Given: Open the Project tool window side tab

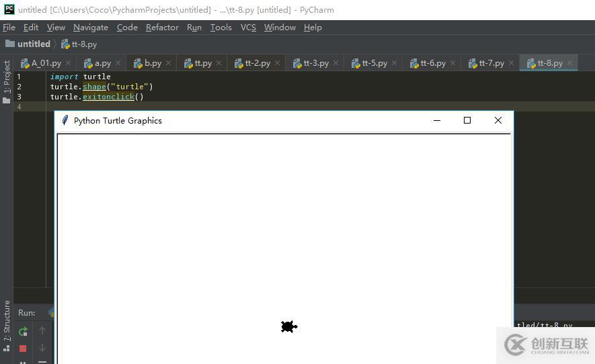Looking at the screenshot, I should coord(7,81).
